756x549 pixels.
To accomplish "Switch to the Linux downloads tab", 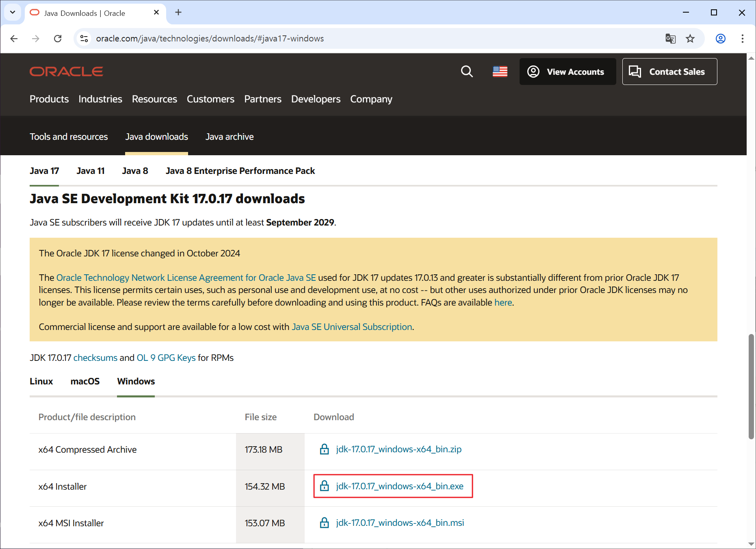I will pos(41,382).
